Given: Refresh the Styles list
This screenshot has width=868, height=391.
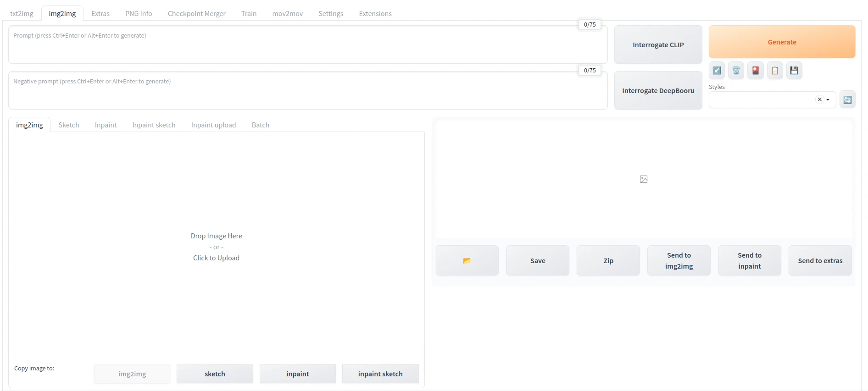Looking at the screenshot, I should pos(847,99).
